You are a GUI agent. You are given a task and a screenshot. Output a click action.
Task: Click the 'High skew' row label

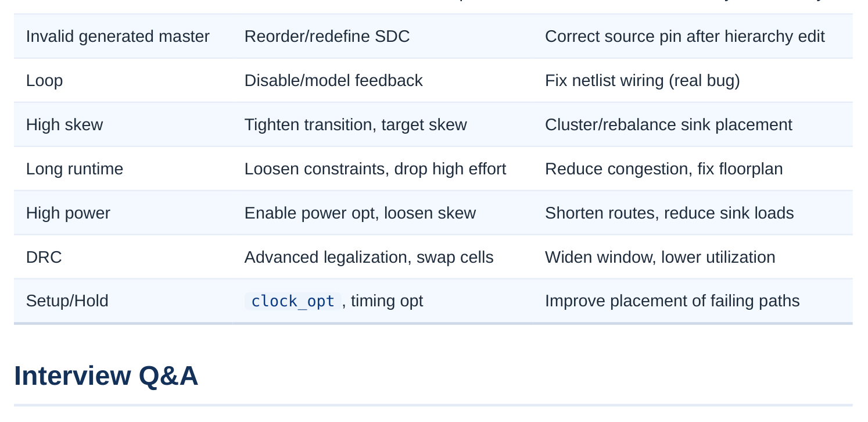coord(64,125)
